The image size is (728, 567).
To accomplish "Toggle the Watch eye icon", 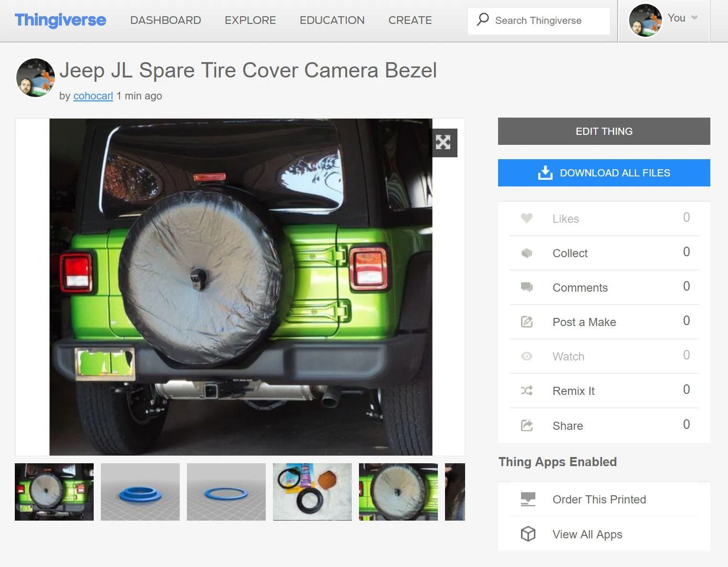I will tap(527, 356).
